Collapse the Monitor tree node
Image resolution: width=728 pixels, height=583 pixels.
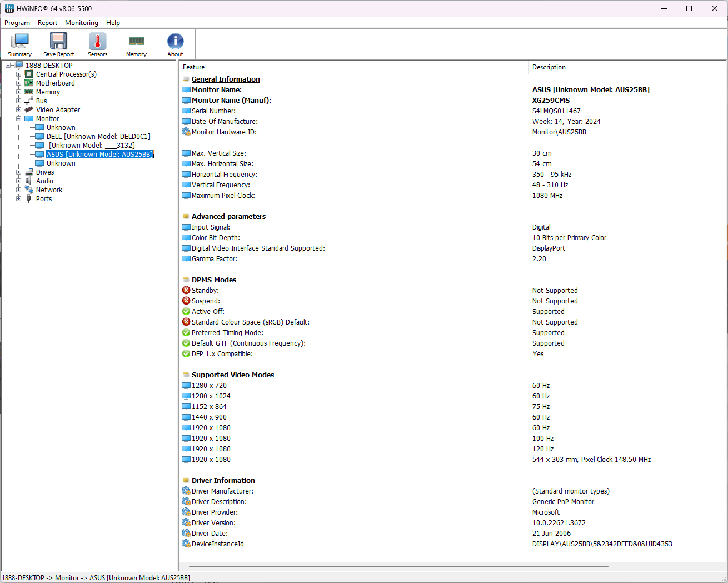pyautogui.click(x=19, y=119)
